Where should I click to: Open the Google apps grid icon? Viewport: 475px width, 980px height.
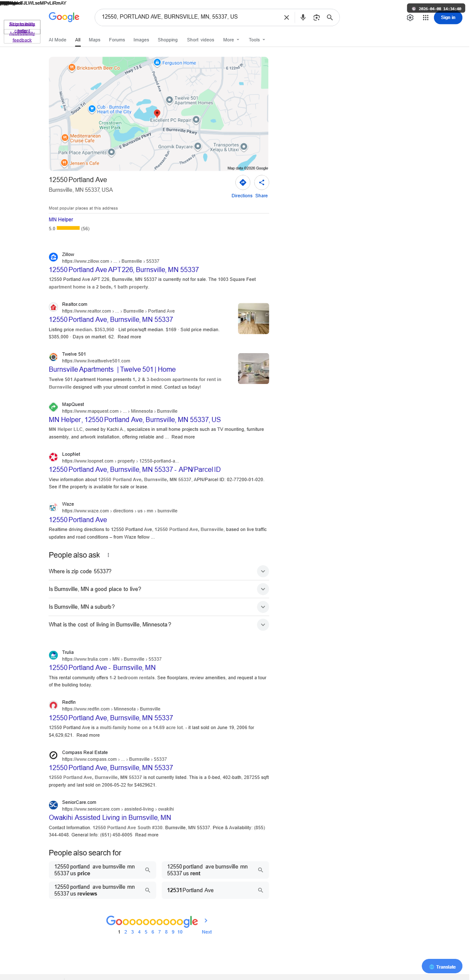coord(426,17)
